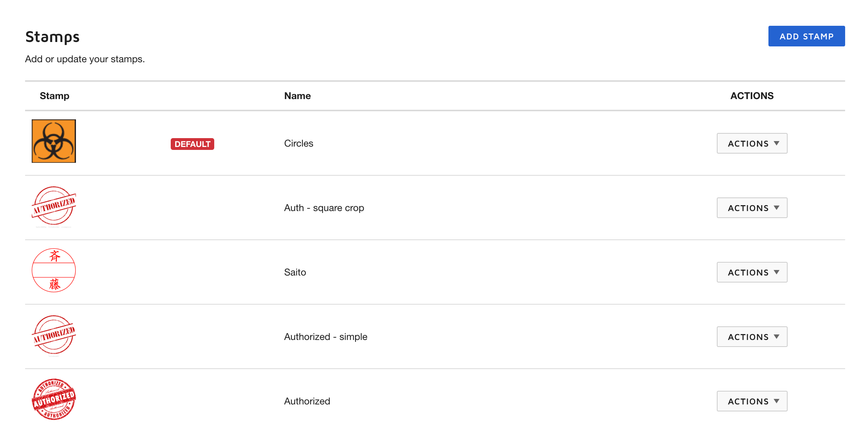The width and height of the screenshot is (868, 428).
Task: Expand Actions menu for Auth - square crop
Action: (x=751, y=208)
